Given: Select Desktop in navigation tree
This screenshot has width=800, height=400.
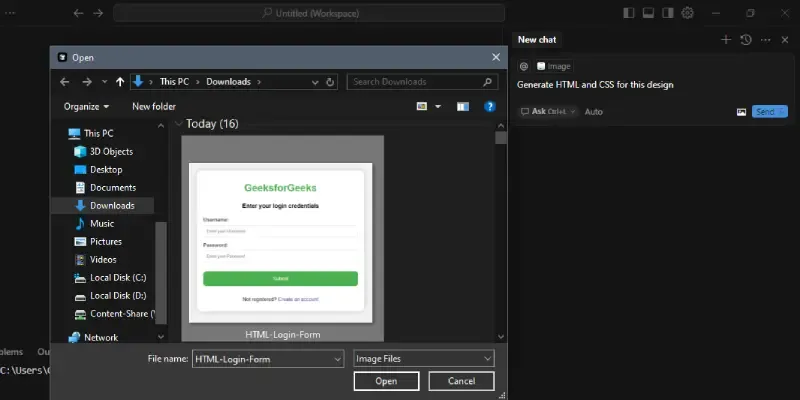Looking at the screenshot, I should coord(98,169).
